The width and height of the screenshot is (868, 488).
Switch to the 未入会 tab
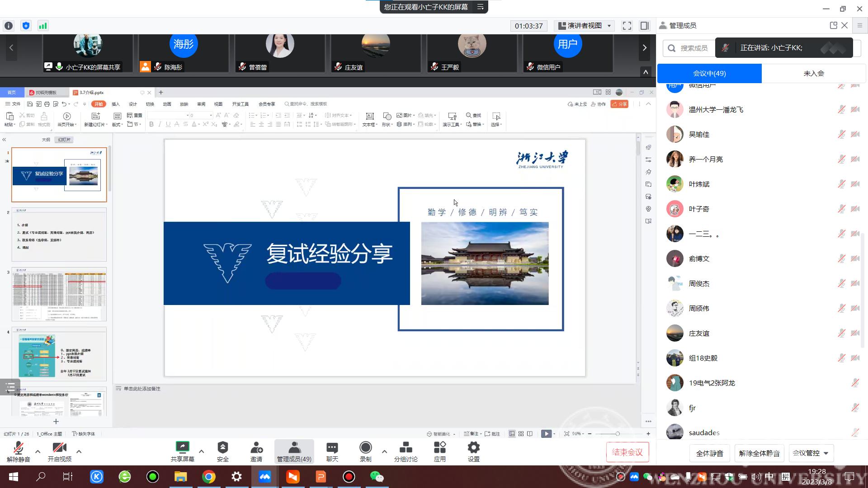814,73
